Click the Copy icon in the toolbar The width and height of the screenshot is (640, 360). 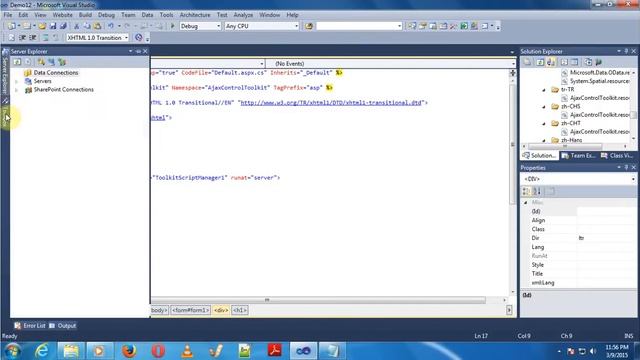tap(87, 26)
